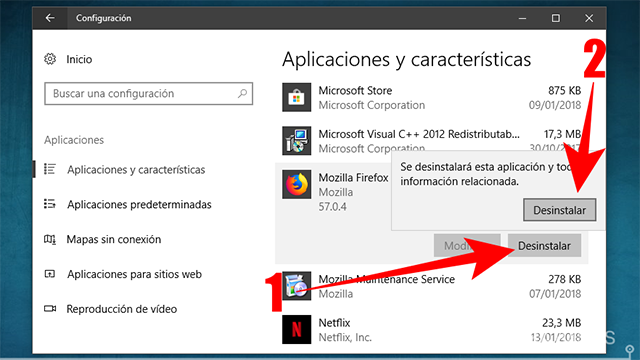Click the '09/01/2018' date
This screenshot has width=640, height=360.
click(x=555, y=105)
